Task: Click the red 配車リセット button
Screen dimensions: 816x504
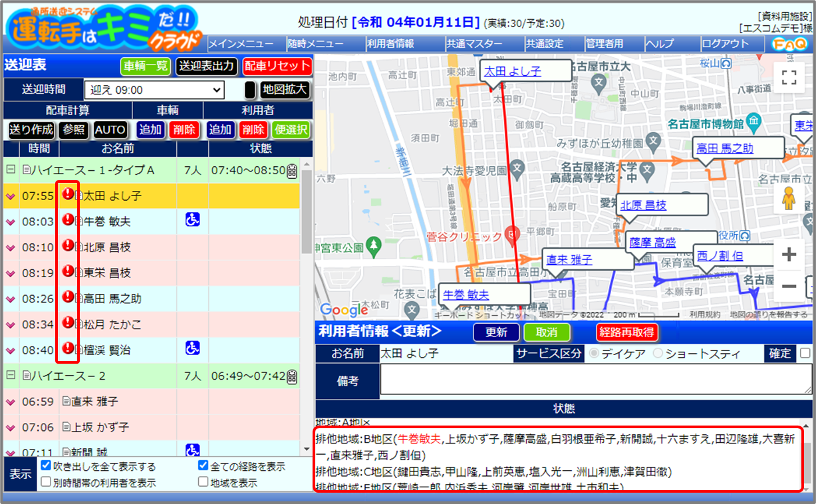Action: point(277,66)
